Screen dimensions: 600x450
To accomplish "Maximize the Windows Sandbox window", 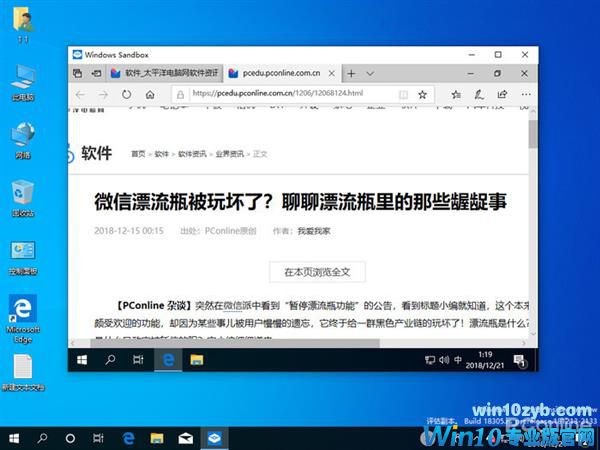I will [x=498, y=55].
